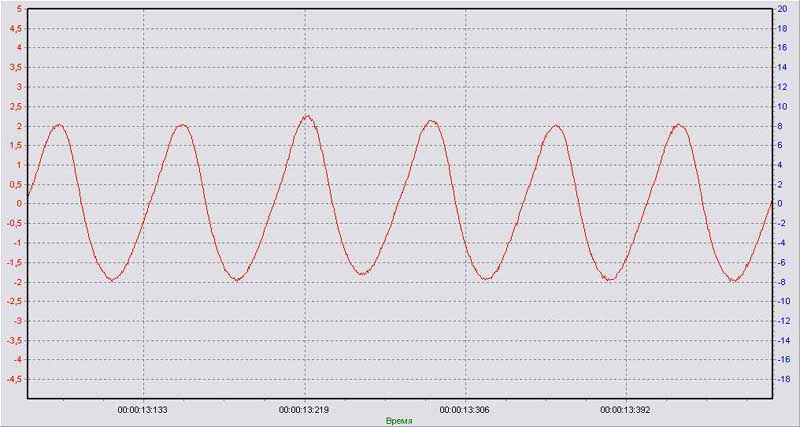Click the tallest peak of the red waveform
Image resolution: width=800 pixels, height=427 pixels.
307,117
